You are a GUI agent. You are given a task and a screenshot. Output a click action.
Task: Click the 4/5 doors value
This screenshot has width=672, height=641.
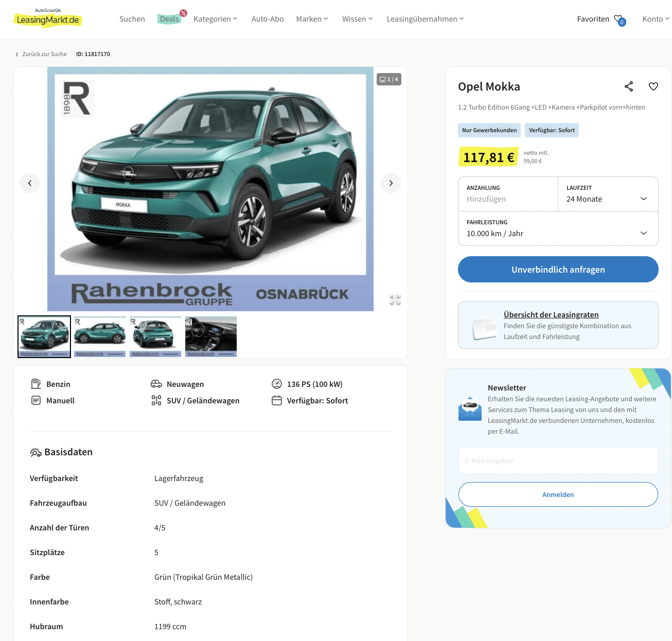pos(160,528)
